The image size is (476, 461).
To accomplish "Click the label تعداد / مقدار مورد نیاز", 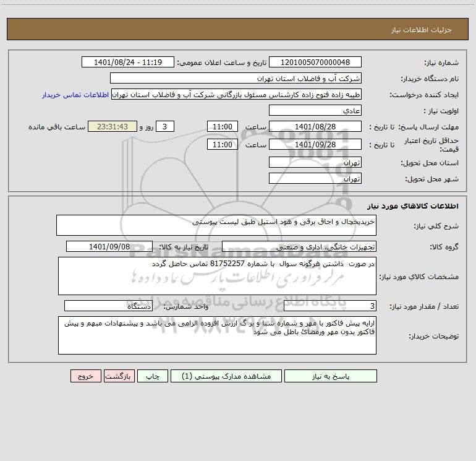I will 424,307.
